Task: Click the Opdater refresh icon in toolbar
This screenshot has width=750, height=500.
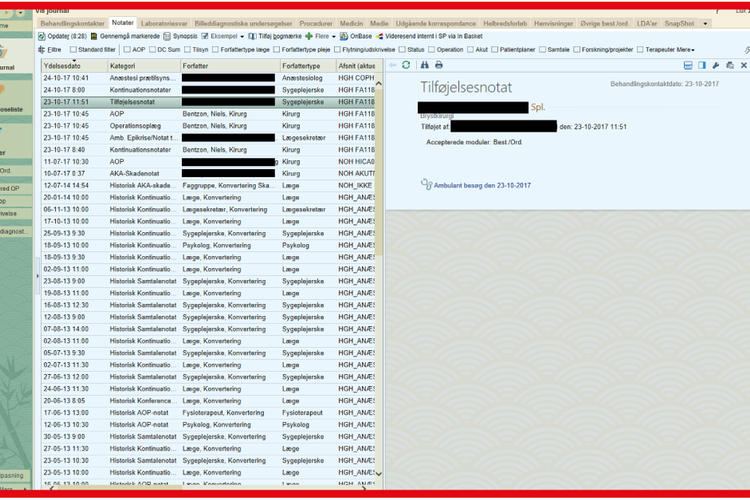Action: (44, 35)
